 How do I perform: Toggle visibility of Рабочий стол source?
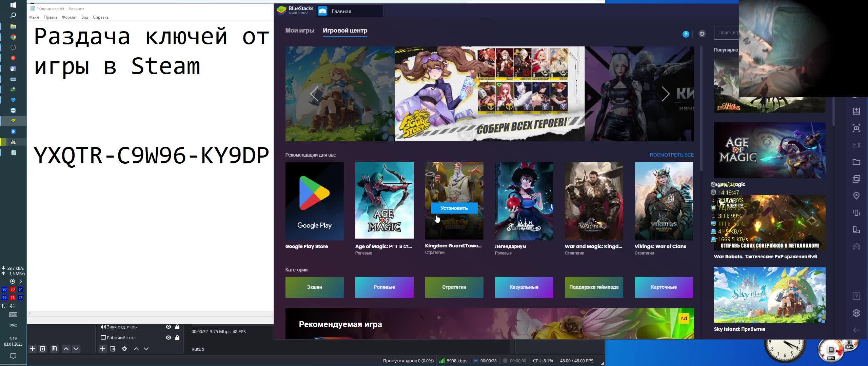coord(168,338)
